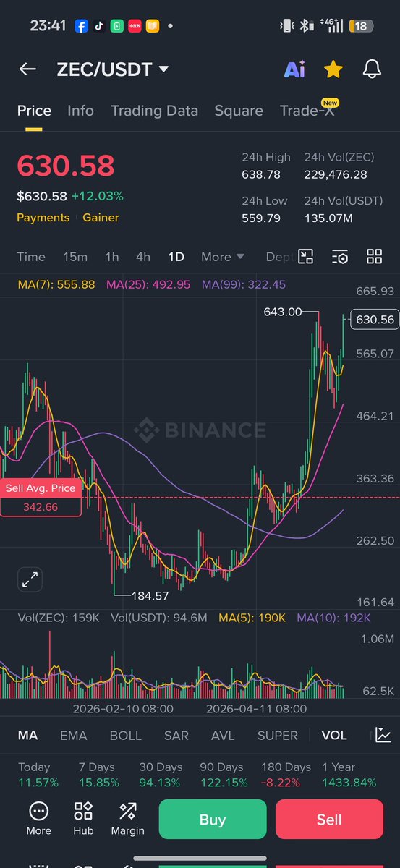Open the Trade-X tab
Image resolution: width=400 pixels, height=868 pixels.
click(x=307, y=111)
